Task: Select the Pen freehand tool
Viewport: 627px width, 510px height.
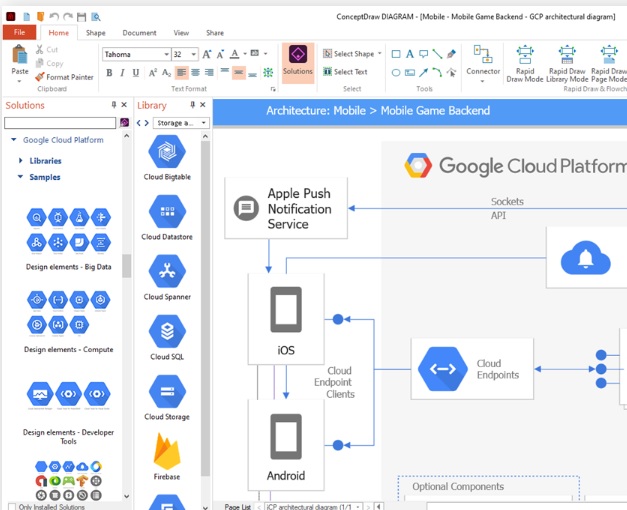Action: 451,54
